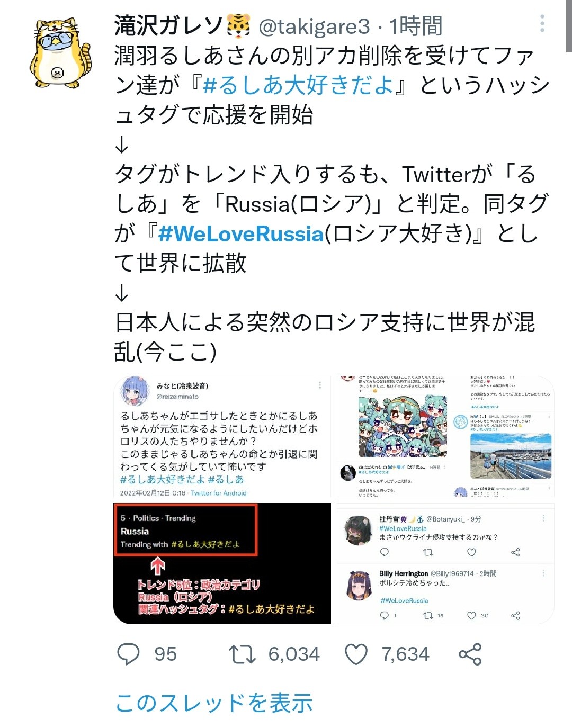The width and height of the screenshot is (572, 728).
Task: Click the 1時間 timestamp
Action: coord(416,26)
